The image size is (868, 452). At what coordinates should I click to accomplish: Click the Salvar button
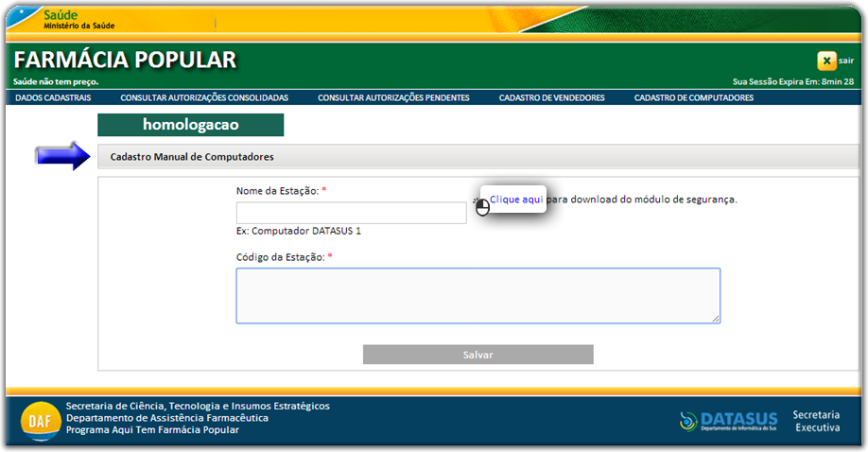click(478, 355)
